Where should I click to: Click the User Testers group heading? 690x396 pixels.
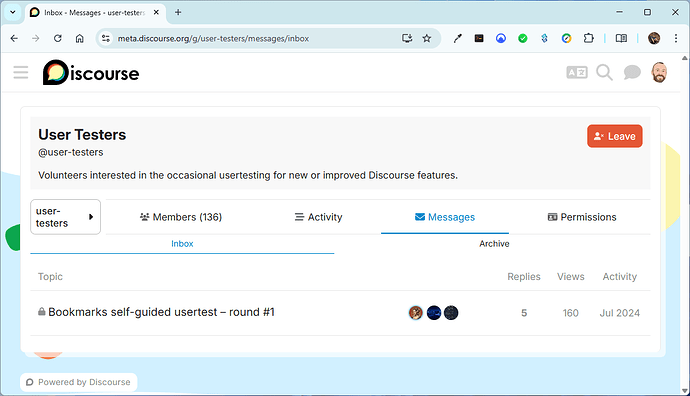point(82,135)
